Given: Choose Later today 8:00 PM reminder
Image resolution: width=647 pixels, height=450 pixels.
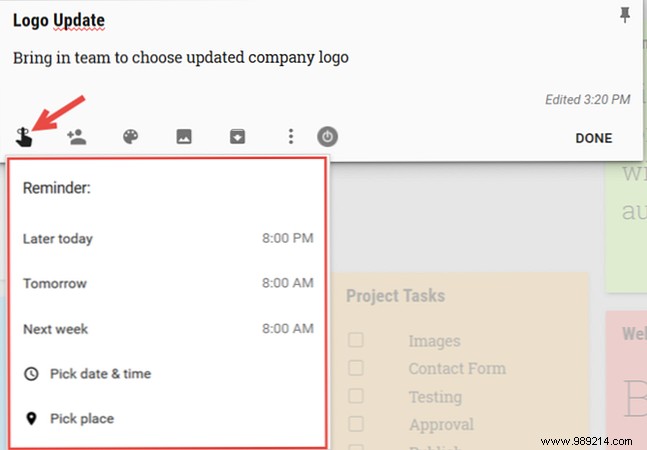Looking at the screenshot, I should click(168, 238).
